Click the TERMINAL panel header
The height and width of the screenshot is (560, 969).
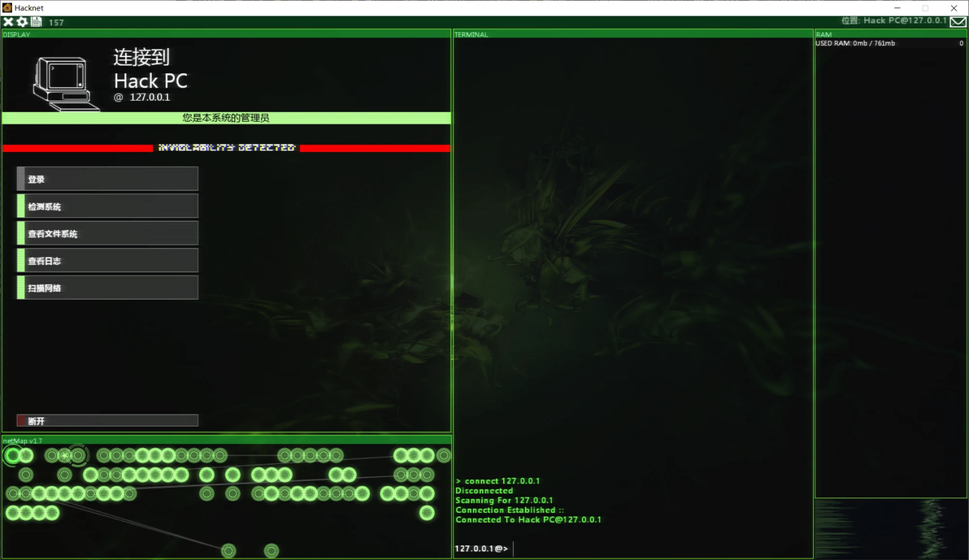[632, 35]
